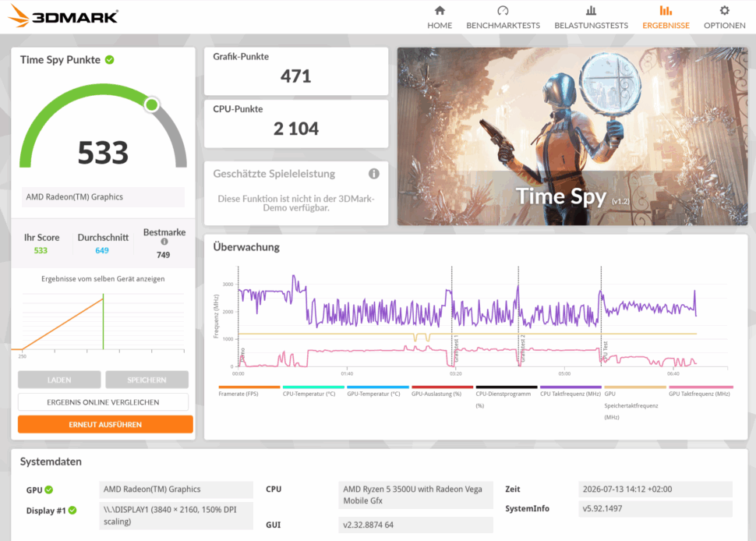Screen dimensions: 756x541
Task: Click the main score 533
Action: [x=103, y=152]
